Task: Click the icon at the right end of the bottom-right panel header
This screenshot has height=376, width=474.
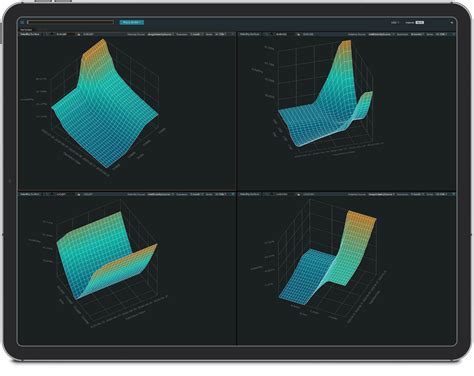Action: click(x=453, y=194)
